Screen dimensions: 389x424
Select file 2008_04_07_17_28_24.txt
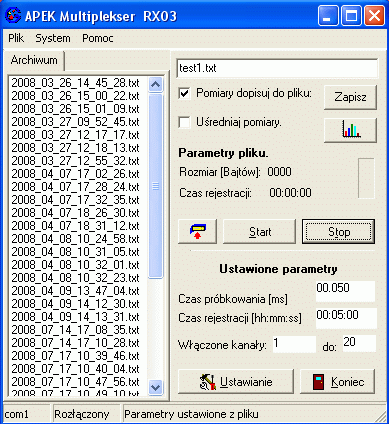click(75, 187)
